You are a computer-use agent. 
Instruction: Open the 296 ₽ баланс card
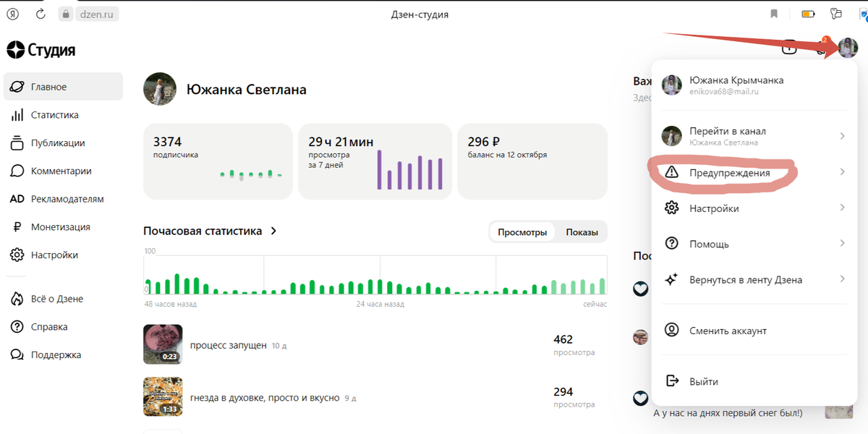(x=532, y=161)
